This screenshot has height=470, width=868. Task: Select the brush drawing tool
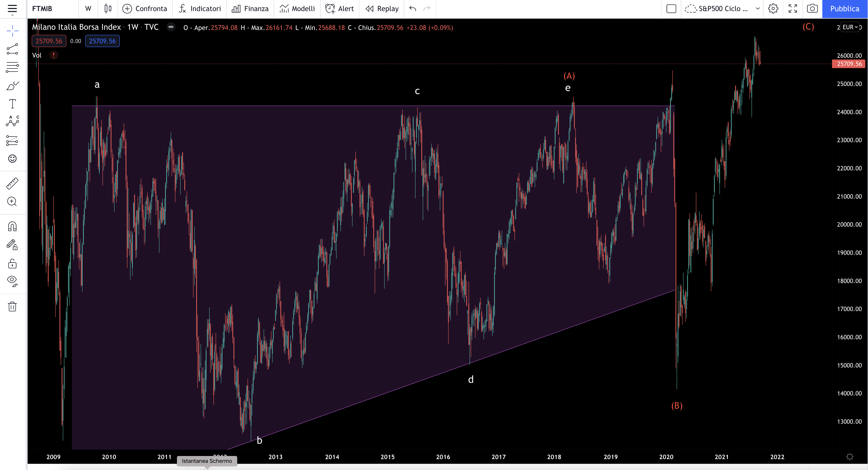tap(12, 86)
